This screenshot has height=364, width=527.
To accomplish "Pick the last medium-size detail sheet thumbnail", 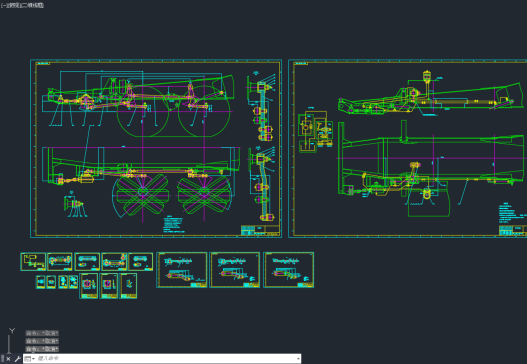I will (288, 270).
